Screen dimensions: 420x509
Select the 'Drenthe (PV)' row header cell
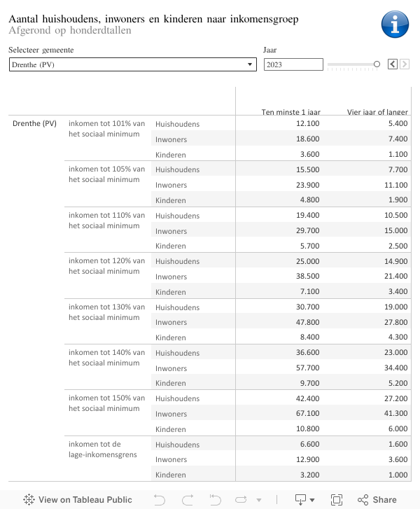pyautogui.click(x=34, y=124)
